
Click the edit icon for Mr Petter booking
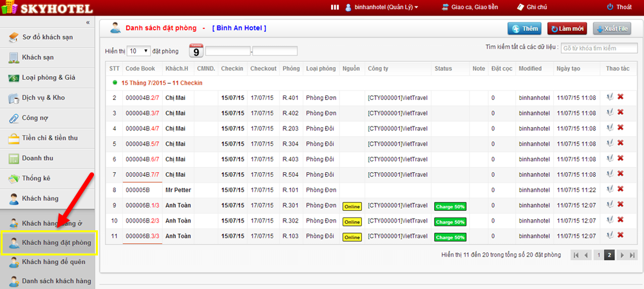pyautogui.click(x=609, y=190)
